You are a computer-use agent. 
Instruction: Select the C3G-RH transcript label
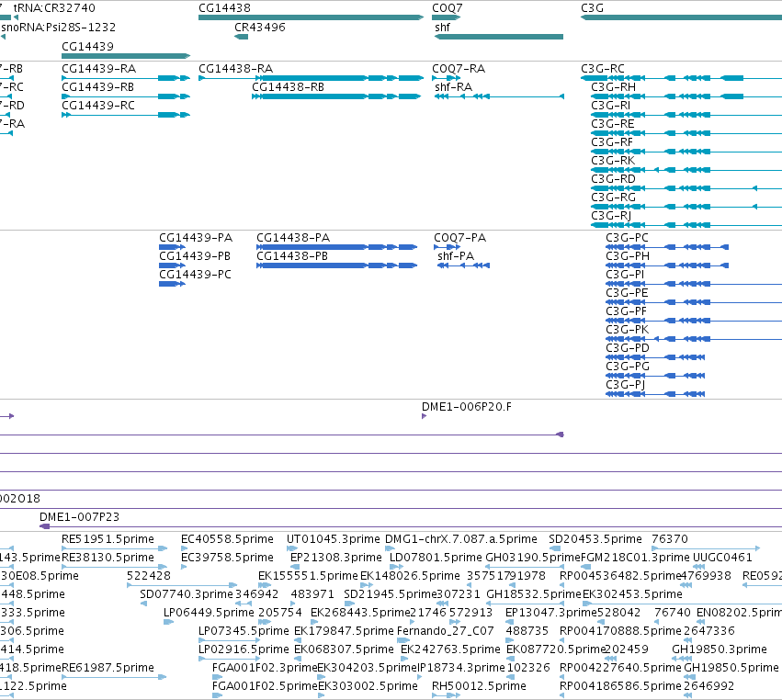[x=614, y=86]
